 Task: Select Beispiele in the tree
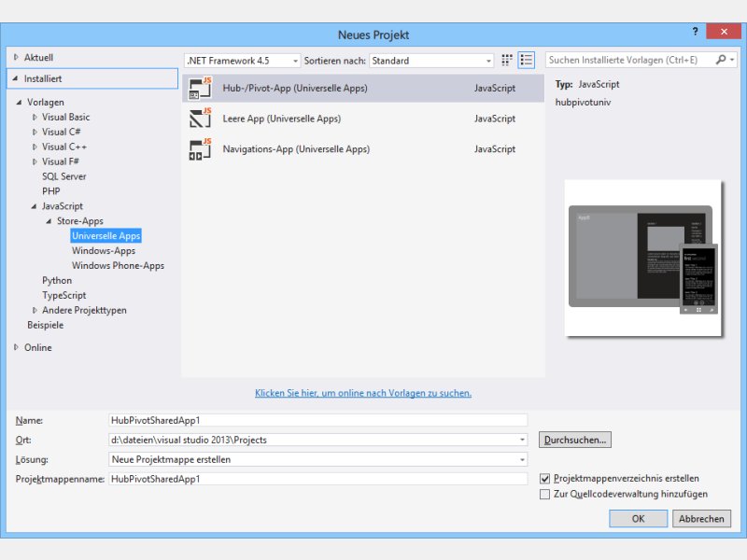(45, 325)
